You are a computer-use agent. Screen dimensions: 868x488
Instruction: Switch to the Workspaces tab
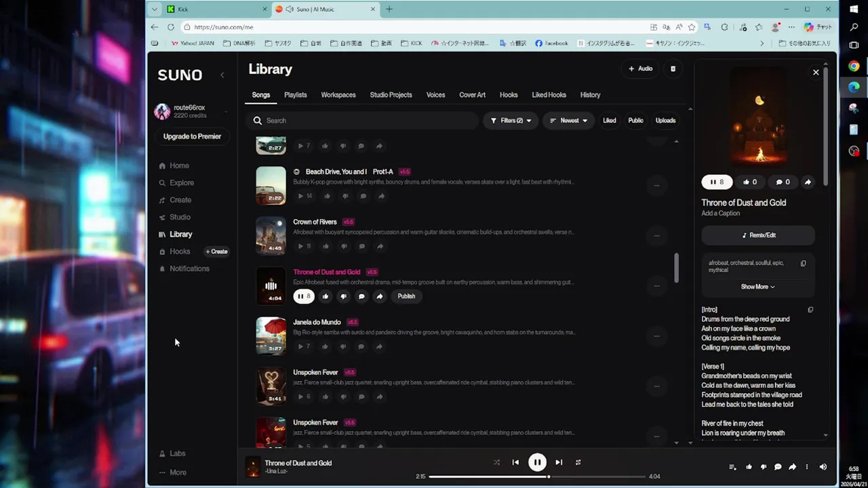click(338, 95)
